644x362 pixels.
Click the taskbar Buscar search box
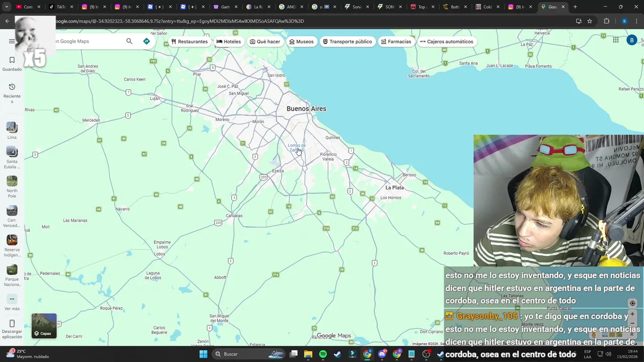pyautogui.click(x=249, y=354)
